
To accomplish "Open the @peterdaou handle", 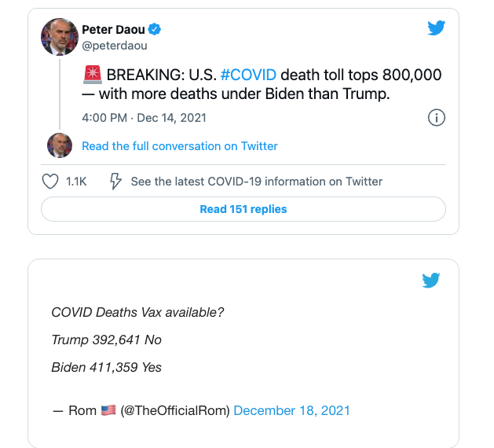I will 115,46.
